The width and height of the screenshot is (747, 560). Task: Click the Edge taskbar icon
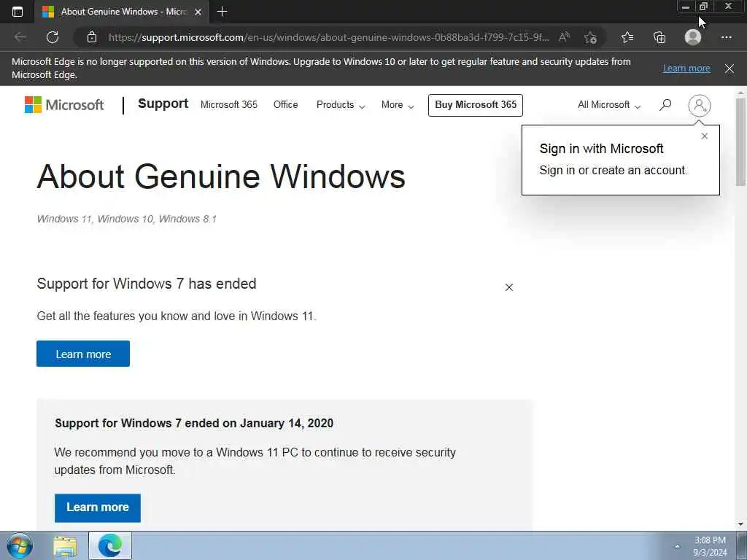click(x=110, y=545)
